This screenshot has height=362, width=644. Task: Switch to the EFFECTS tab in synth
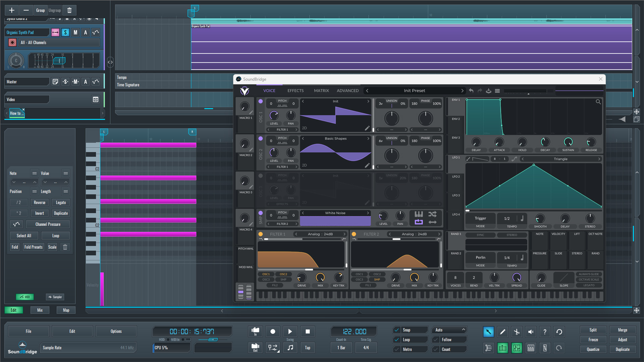(x=295, y=90)
